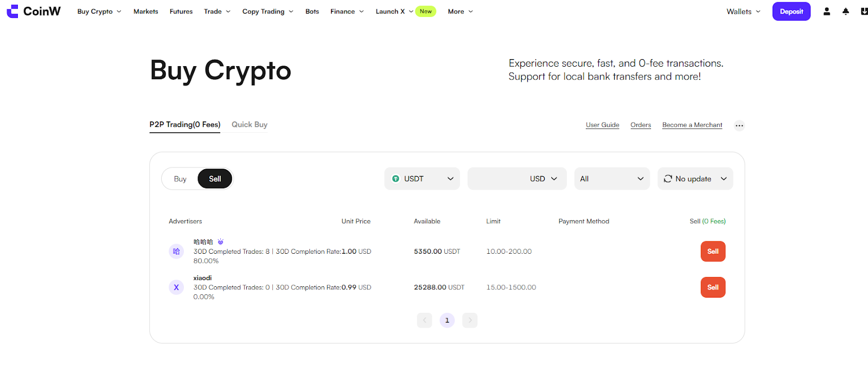This screenshot has height=386, width=868.
Task: Expand the USD currency selector
Action: pyautogui.click(x=544, y=179)
